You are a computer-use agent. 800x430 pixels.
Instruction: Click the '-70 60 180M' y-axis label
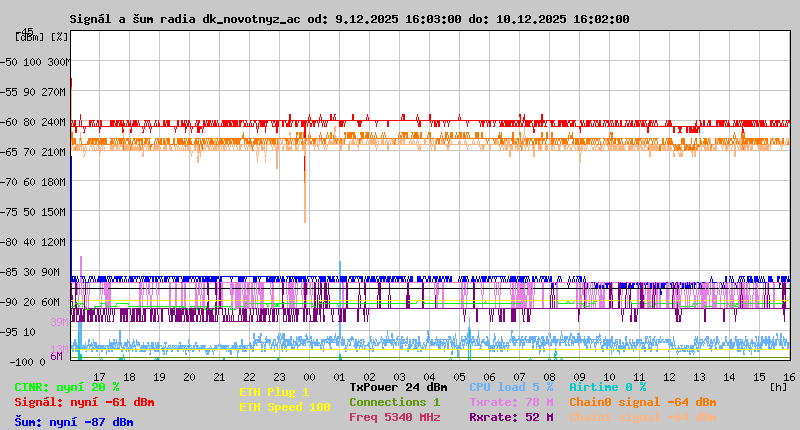(x=33, y=182)
